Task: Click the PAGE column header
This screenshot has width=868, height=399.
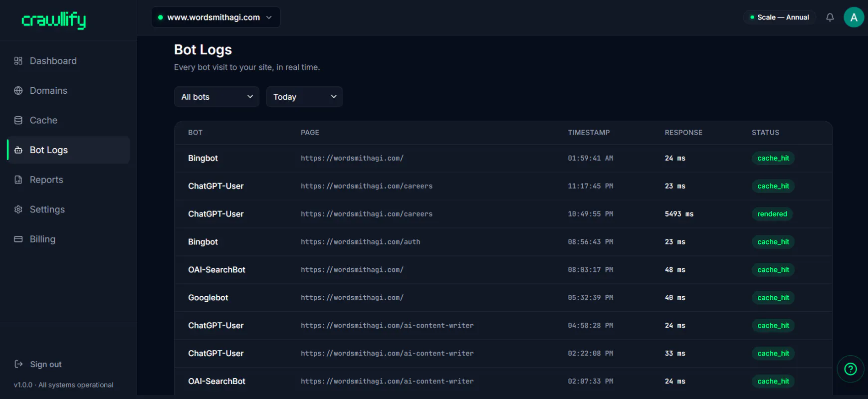Action: coord(310,133)
